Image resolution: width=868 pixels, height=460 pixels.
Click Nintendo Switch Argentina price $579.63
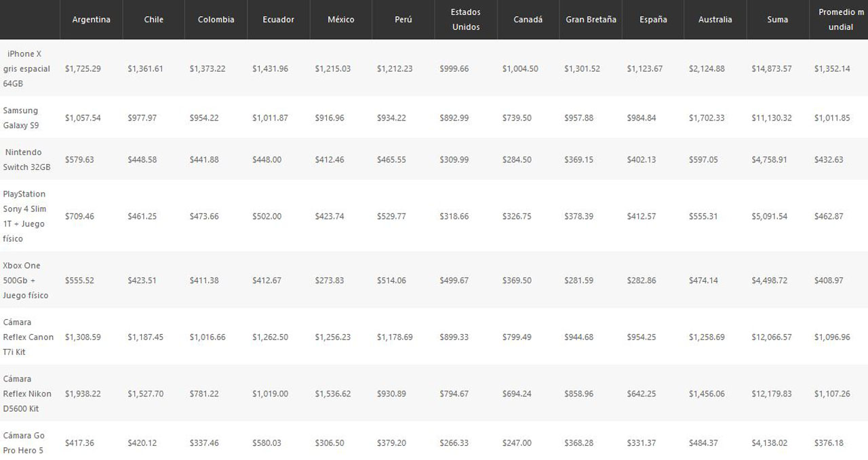click(79, 160)
